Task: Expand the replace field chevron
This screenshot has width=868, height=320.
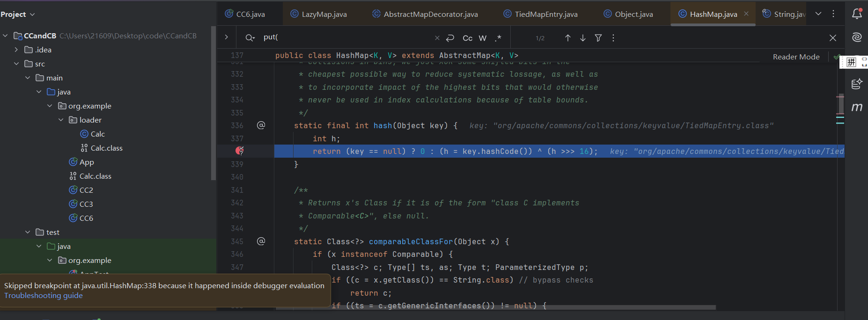Action: click(x=226, y=37)
